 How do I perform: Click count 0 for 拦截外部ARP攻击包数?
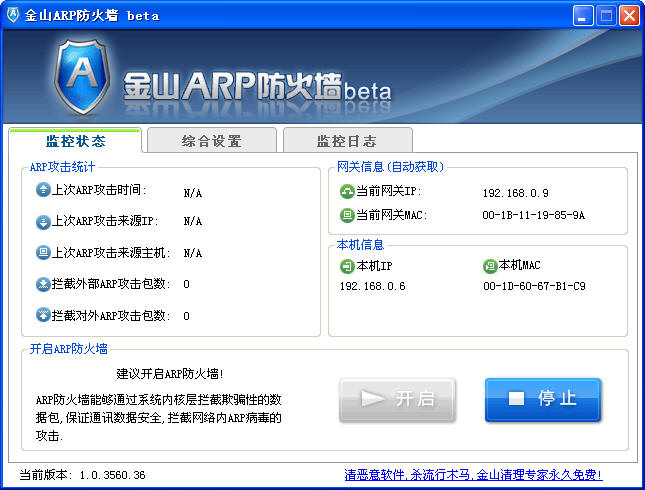186,284
